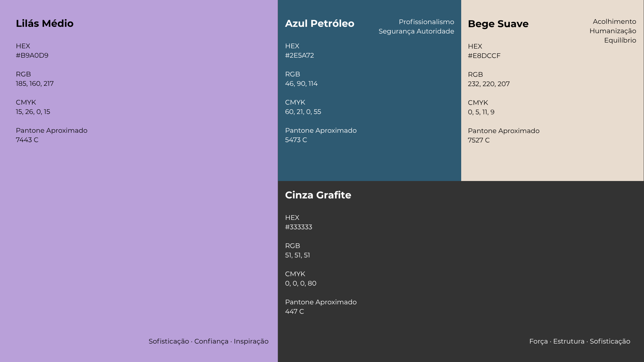Click the hex code #E8DCCF

[x=484, y=56]
